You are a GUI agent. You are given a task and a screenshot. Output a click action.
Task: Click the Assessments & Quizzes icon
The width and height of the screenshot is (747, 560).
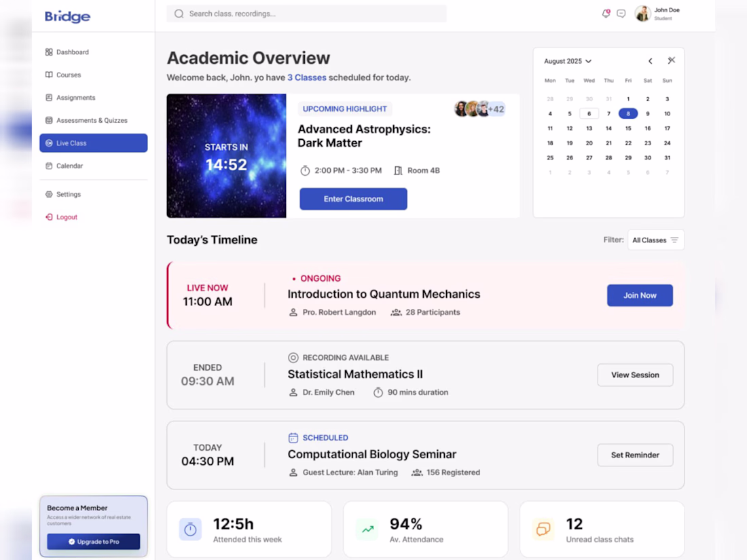tap(49, 120)
